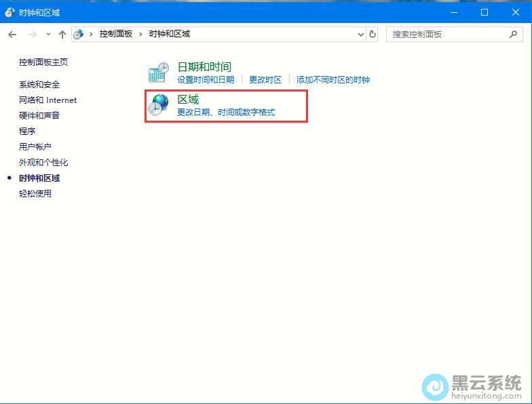Click the magnifier icon in the search box
Screen dimensions: 532x404
click(x=514, y=34)
